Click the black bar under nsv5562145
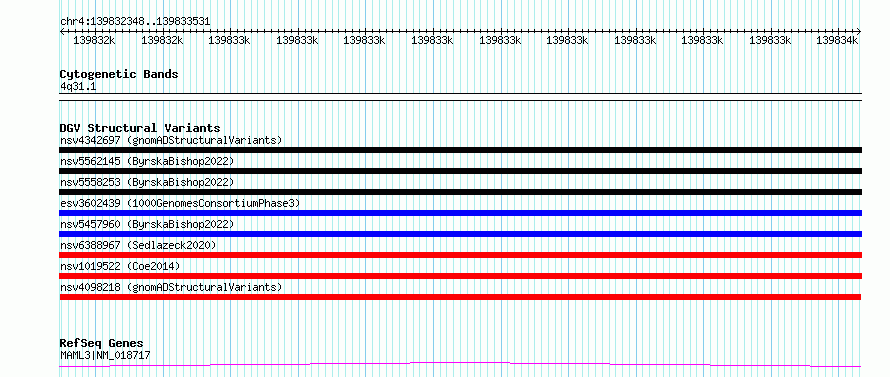The height and width of the screenshot is (377, 890). (460, 171)
